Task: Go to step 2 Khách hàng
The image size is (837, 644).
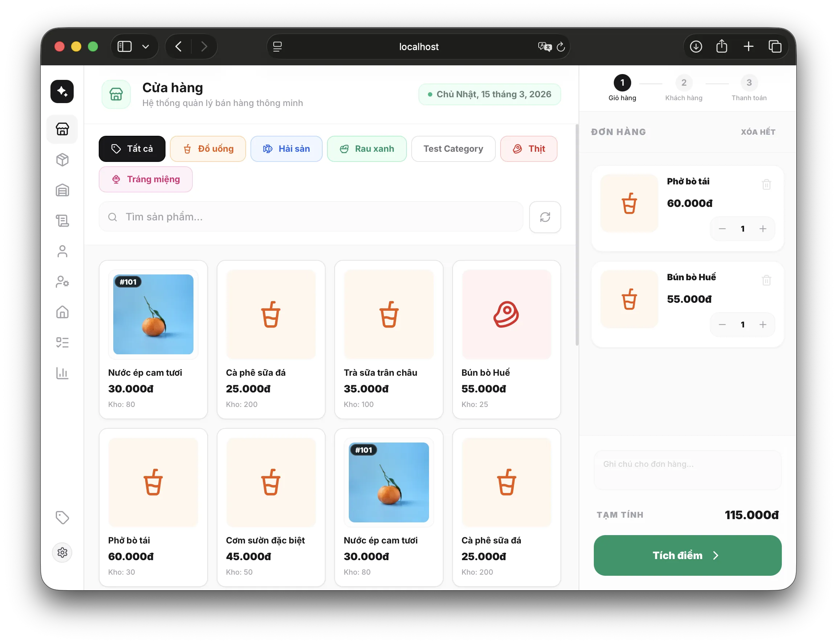Action: [683, 83]
